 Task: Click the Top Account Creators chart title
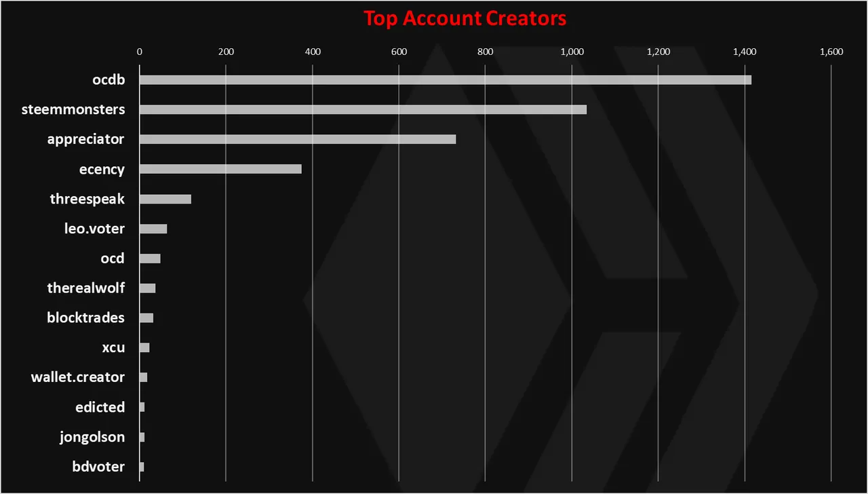click(x=465, y=18)
